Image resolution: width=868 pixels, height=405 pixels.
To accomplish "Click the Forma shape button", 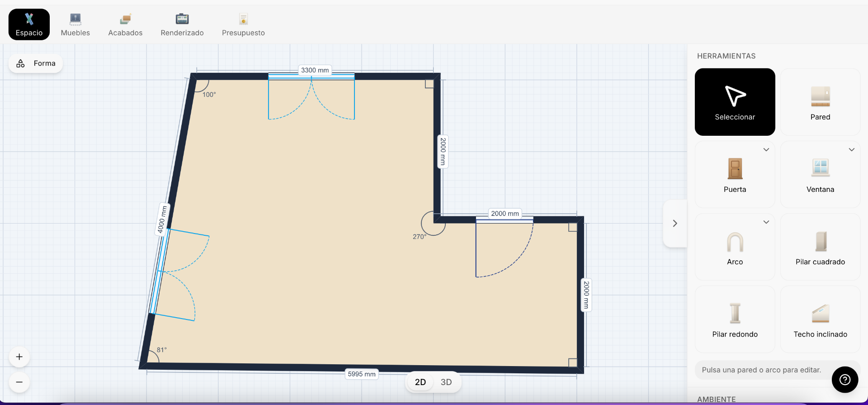I will click(36, 63).
